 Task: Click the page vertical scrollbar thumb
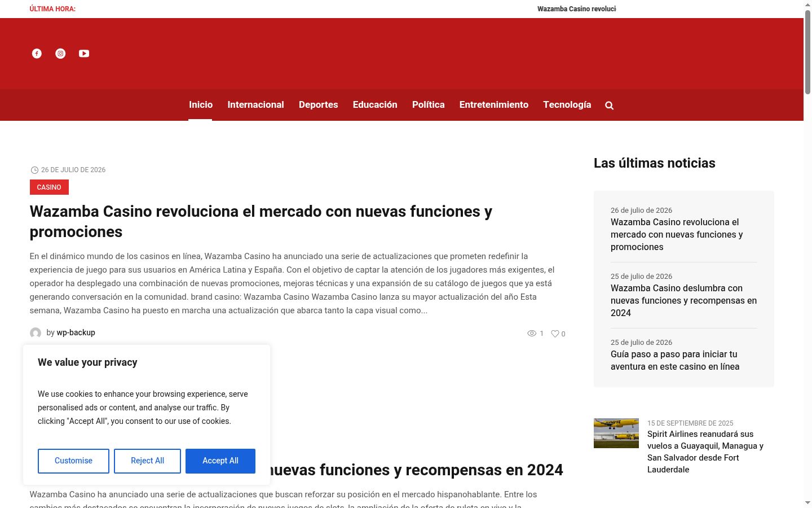click(x=807, y=52)
